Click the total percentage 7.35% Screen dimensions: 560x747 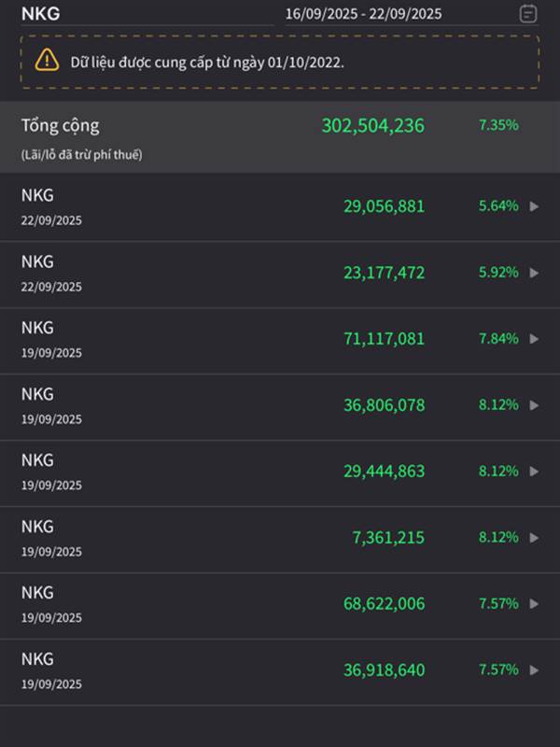click(498, 125)
